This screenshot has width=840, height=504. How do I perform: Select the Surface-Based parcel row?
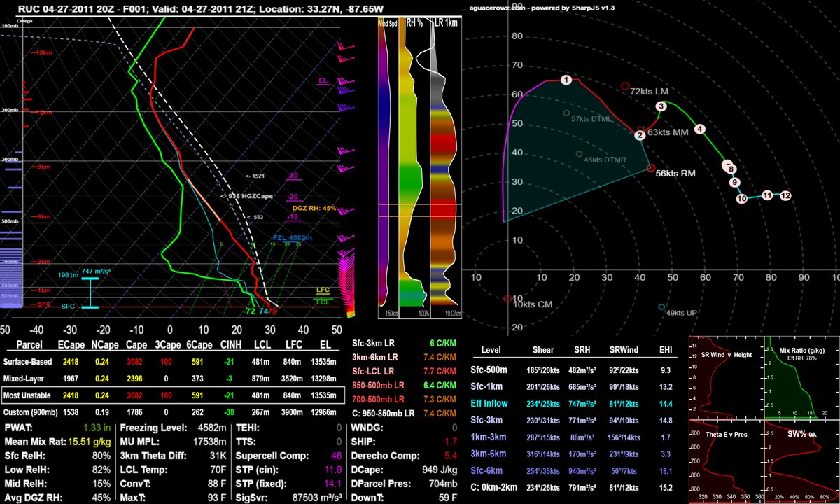[173, 363]
